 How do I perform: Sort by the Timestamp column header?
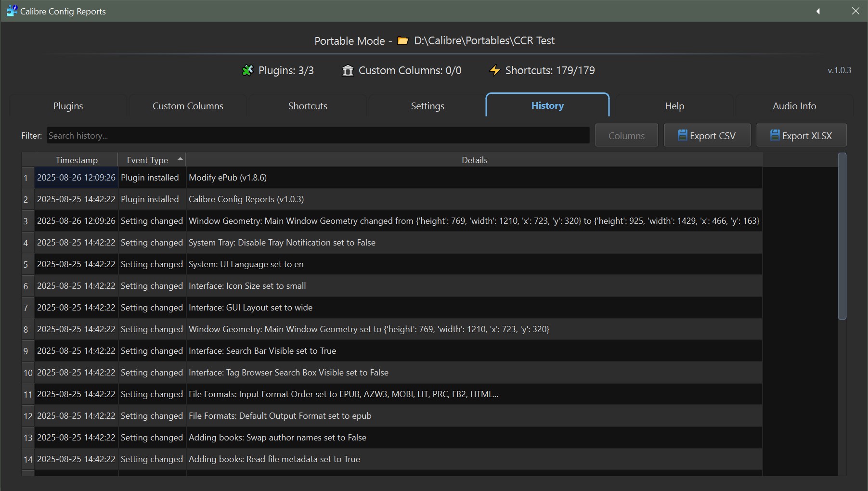(76, 160)
